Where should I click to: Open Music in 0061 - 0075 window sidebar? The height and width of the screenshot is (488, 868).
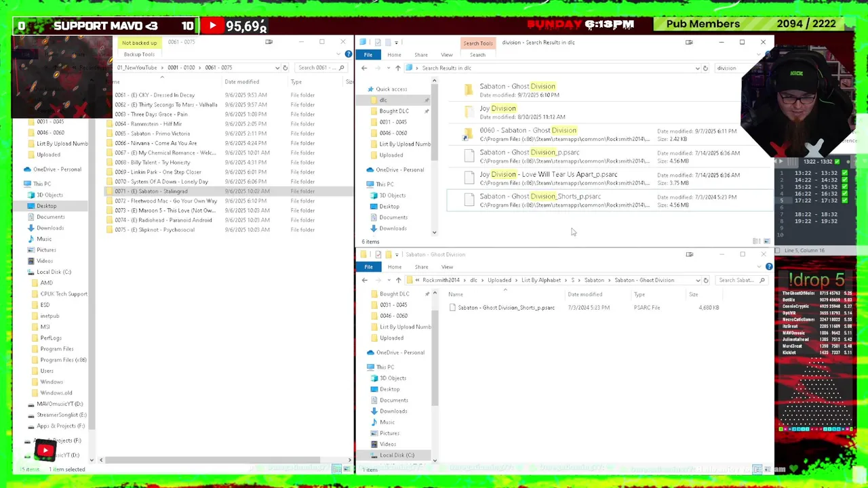point(44,239)
